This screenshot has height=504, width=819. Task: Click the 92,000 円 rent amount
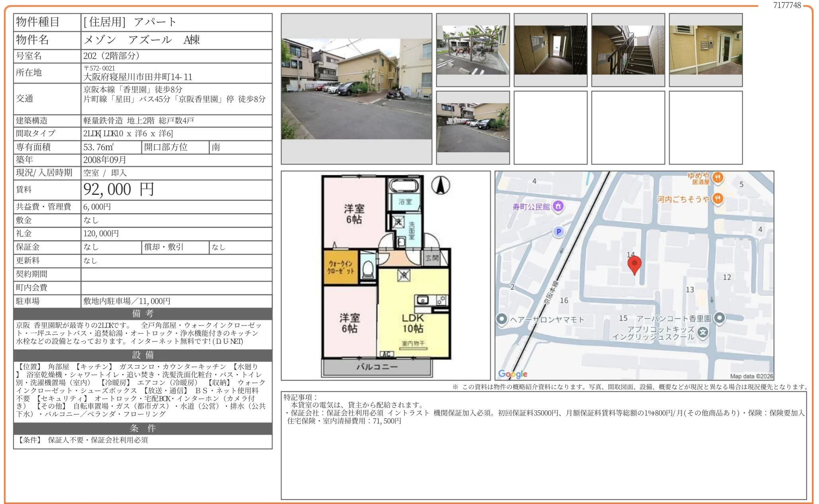pyautogui.click(x=119, y=190)
